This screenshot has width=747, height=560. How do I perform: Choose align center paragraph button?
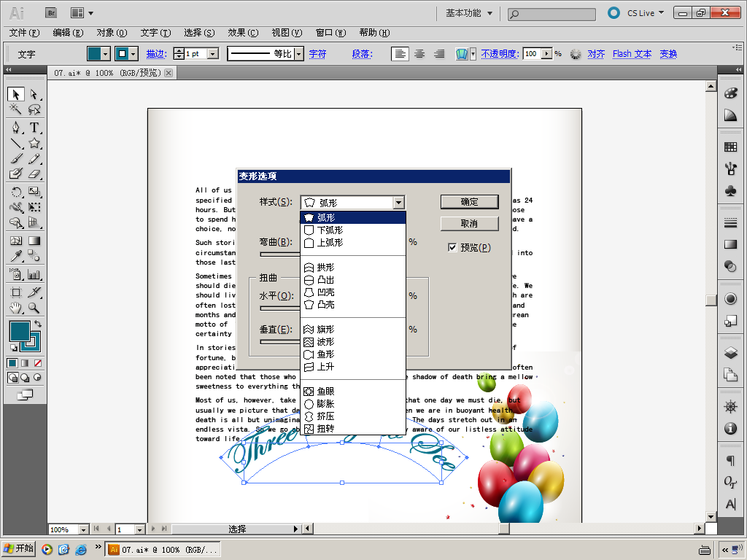pos(419,54)
